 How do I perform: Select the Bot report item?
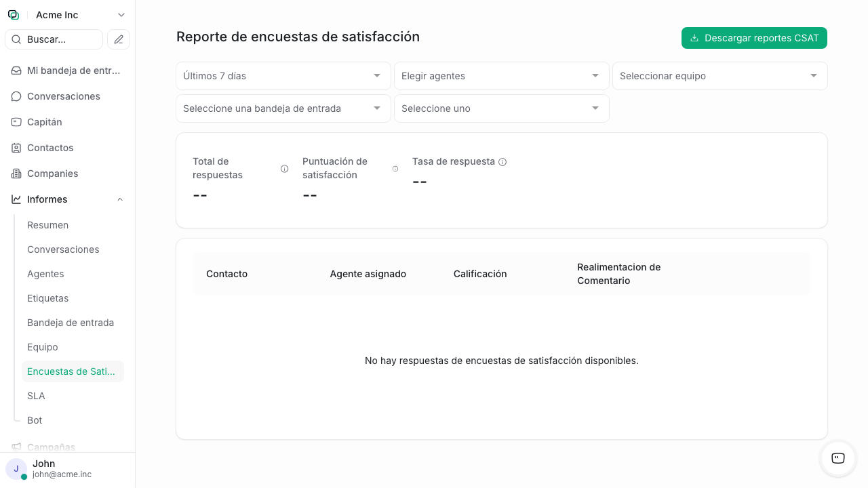click(x=34, y=420)
